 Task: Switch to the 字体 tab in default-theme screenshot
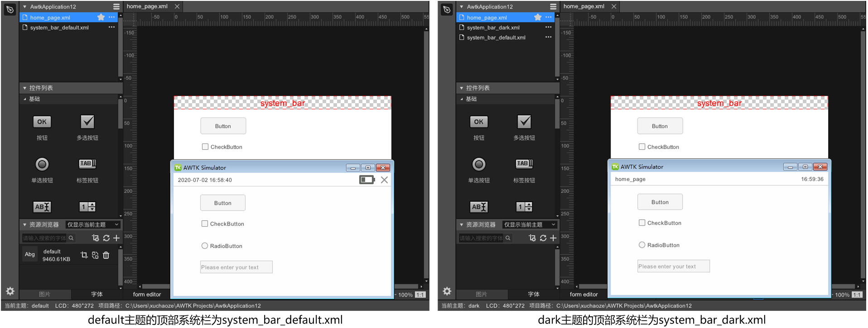pyautogui.click(x=97, y=294)
